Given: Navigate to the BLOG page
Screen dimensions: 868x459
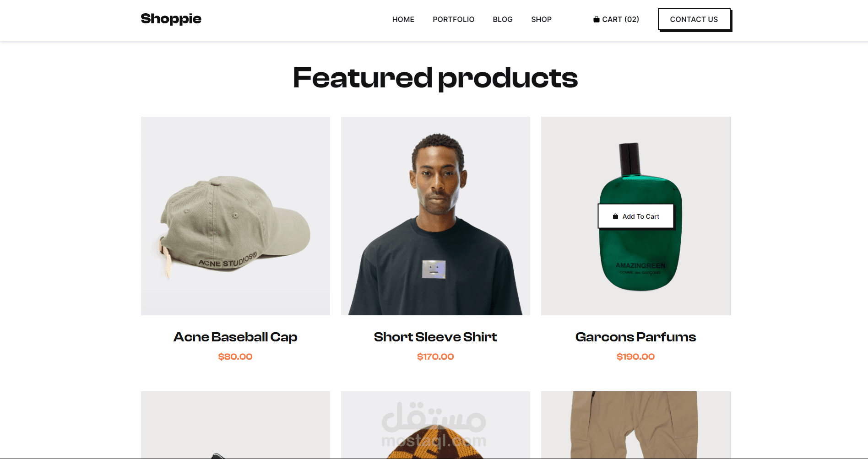Looking at the screenshot, I should click(502, 19).
